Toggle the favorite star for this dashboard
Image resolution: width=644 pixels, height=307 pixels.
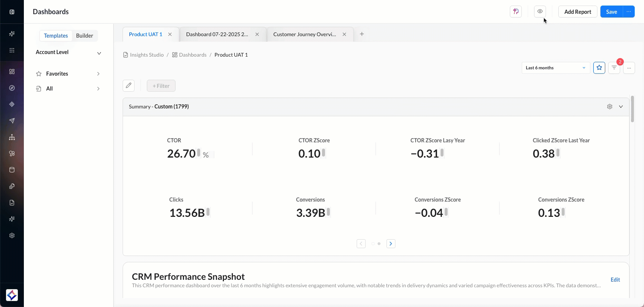pyautogui.click(x=599, y=68)
